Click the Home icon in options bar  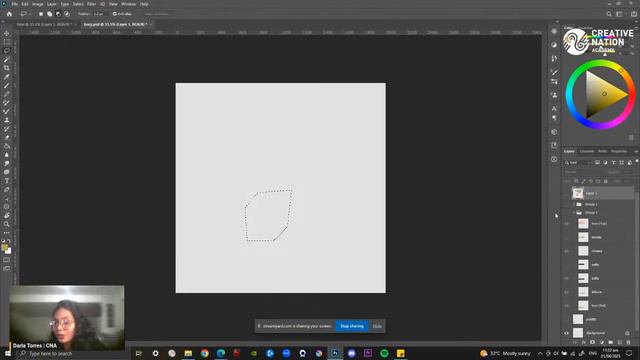tap(9, 14)
